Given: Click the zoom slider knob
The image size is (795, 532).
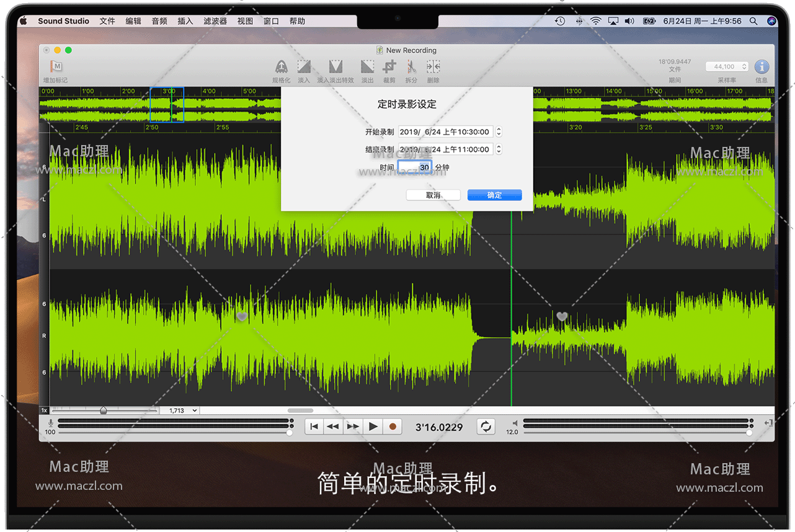Looking at the screenshot, I should pyautogui.click(x=104, y=410).
